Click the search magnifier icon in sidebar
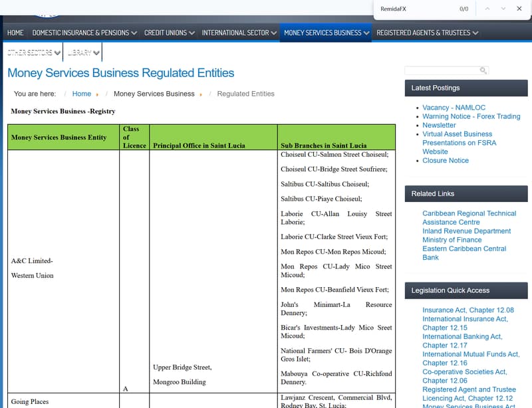This screenshot has height=408, width=532. click(x=483, y=70)
